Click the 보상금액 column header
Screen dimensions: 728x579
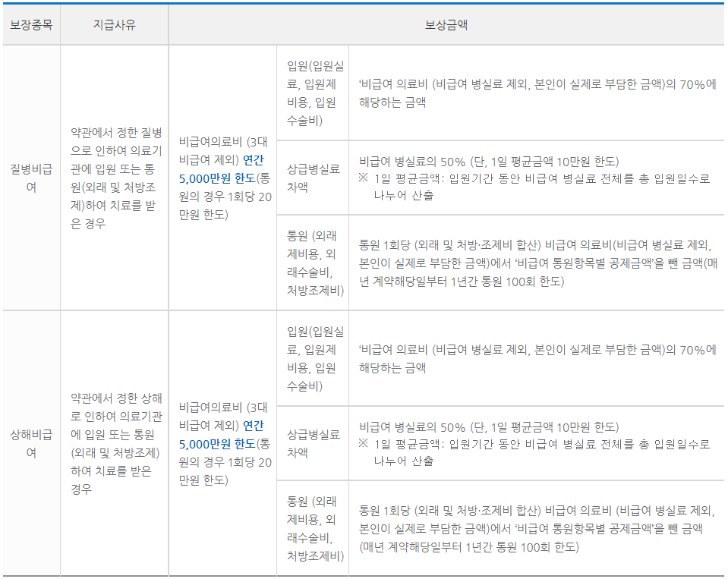coord(446,24)
